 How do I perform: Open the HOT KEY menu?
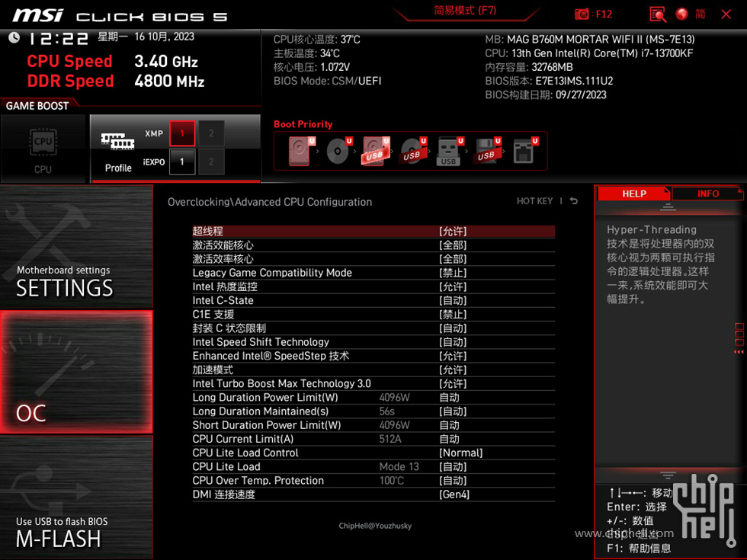tap(534, 201)
